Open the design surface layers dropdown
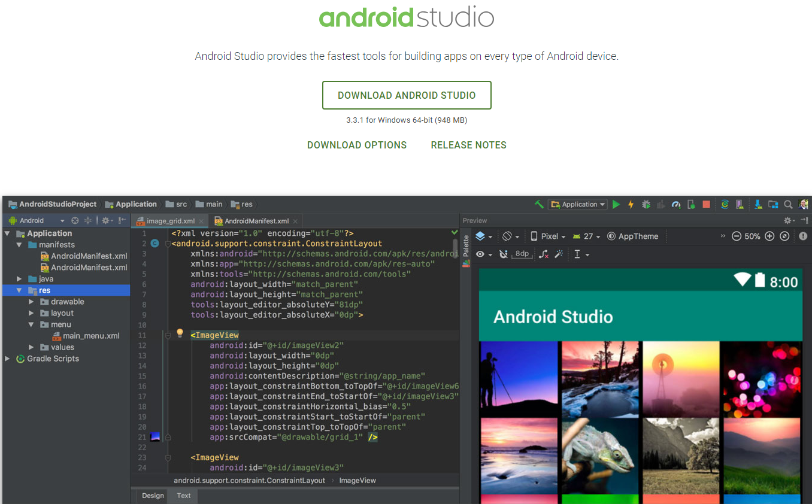The width and height of the screenshot is (812, 504). tap(484, 236)
